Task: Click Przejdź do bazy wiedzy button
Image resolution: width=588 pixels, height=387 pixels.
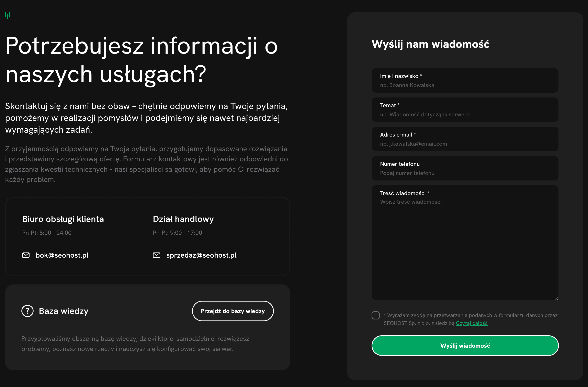Action: point(233,311)
